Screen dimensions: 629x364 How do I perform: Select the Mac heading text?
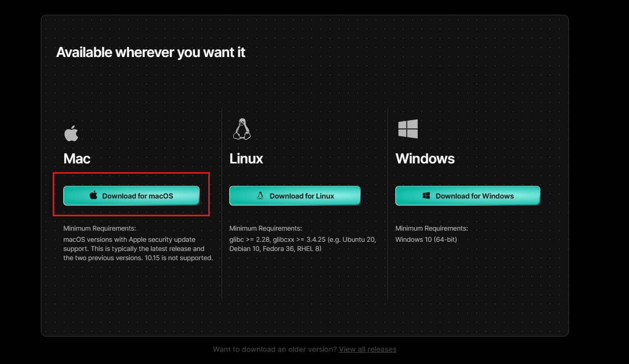(77, 158)
